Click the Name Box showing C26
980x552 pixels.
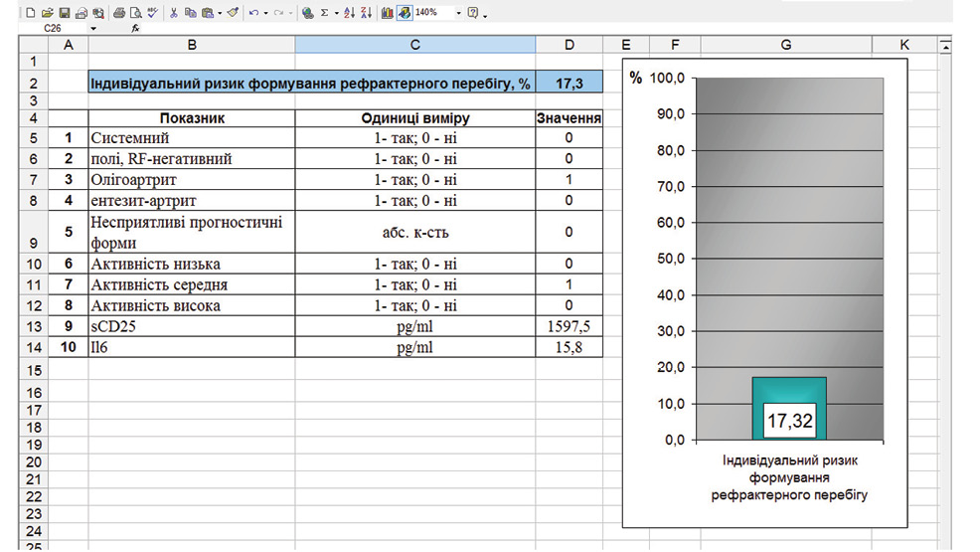pyautogui.click(x=53, y=28)
